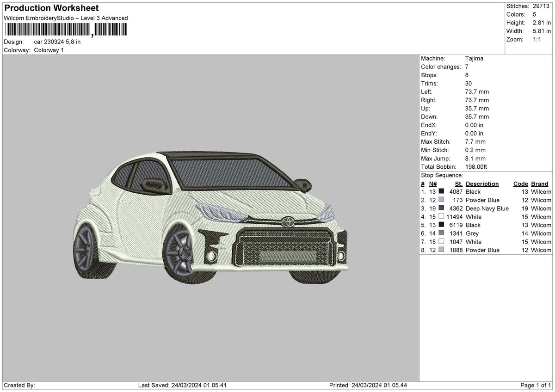Click the Stitches value 29713
Image resolution: width=555 pixels, height=392 pixels.
[x=542, y=6]
